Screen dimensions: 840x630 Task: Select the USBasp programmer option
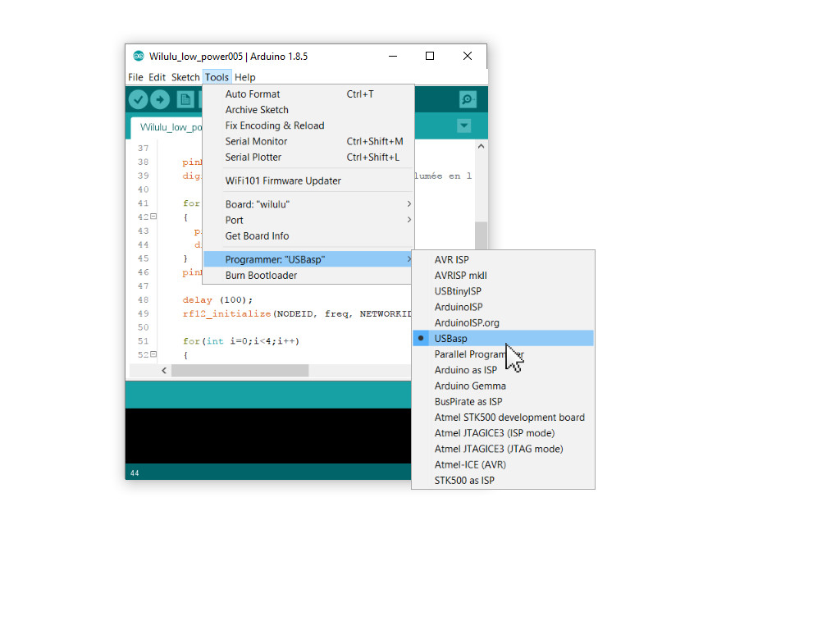503,339
